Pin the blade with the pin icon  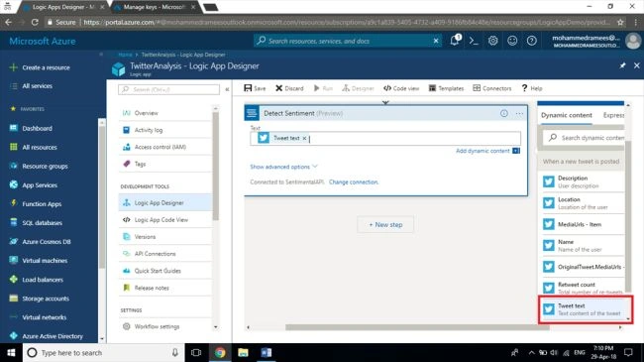(622, 65)
